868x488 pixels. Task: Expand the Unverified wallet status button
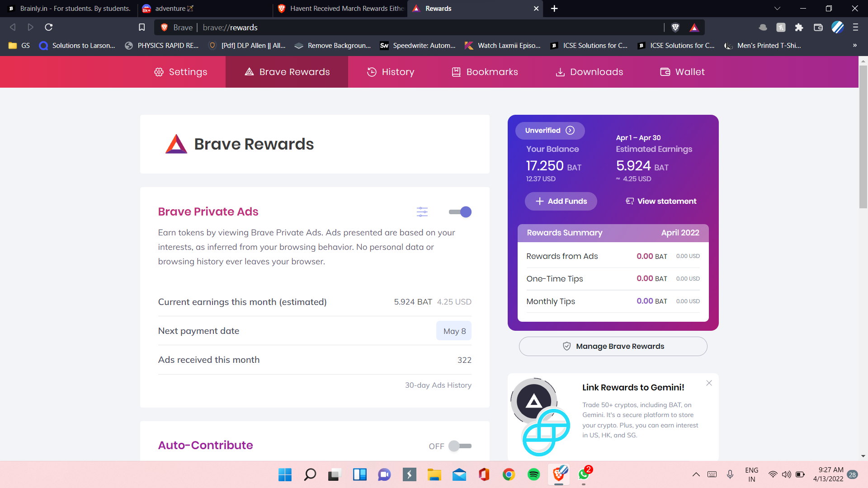coord(549,131)
